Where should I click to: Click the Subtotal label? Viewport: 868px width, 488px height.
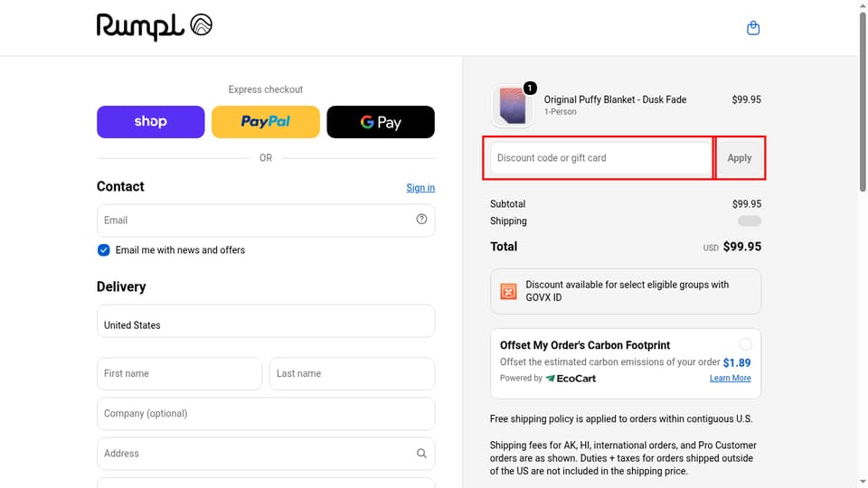click(x=507, y=203)
